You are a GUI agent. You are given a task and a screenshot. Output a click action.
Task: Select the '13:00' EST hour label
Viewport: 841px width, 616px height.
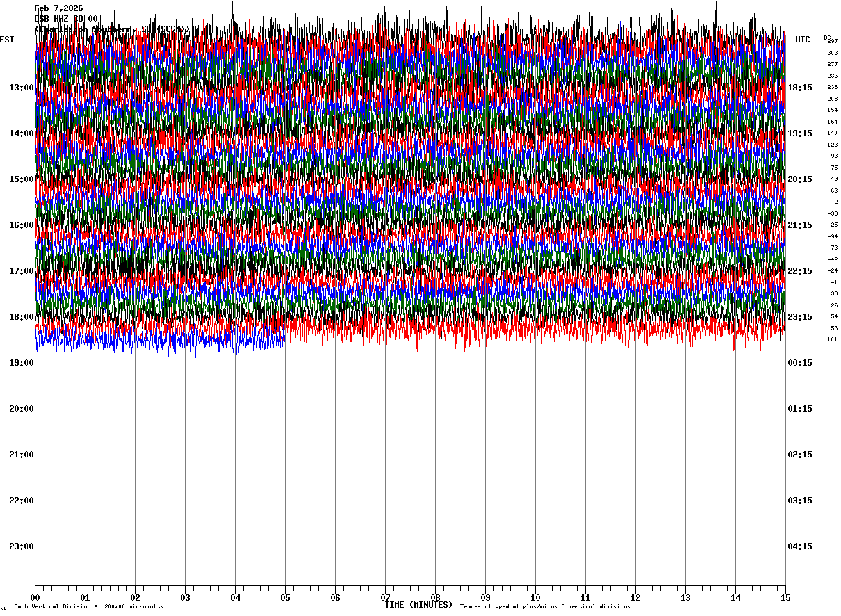tap(22, 88)
